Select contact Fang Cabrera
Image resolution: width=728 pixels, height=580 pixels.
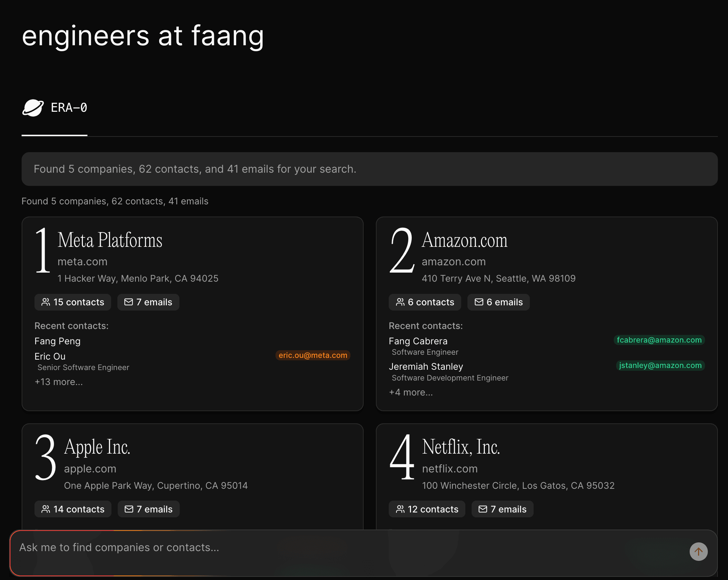(418, 341)
